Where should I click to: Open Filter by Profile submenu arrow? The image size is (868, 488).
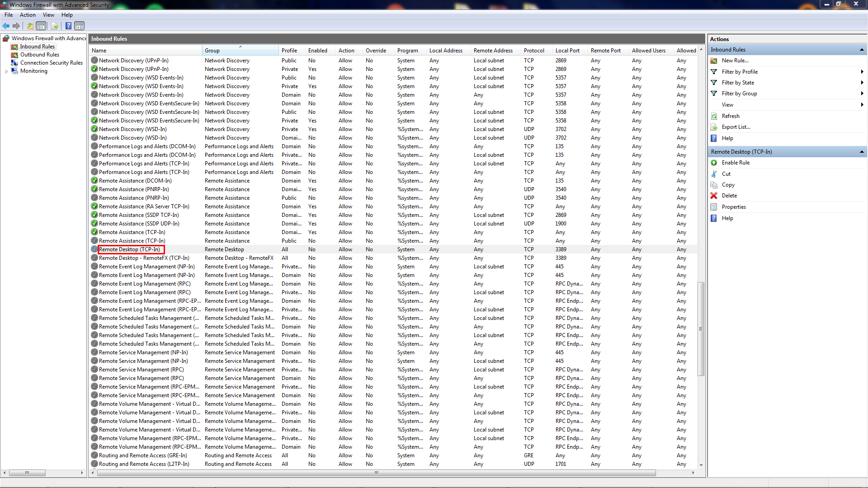click(862, 72)
